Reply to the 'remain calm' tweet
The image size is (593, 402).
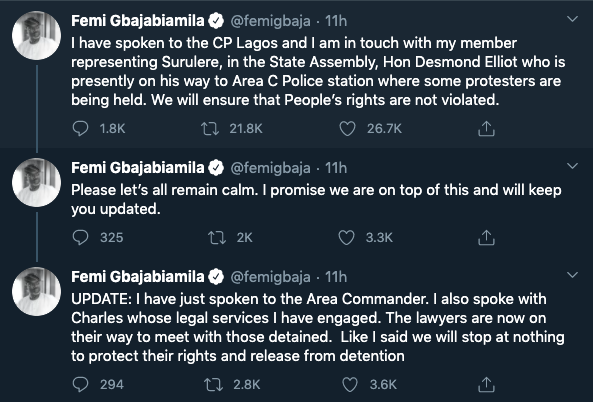[80, 238]
